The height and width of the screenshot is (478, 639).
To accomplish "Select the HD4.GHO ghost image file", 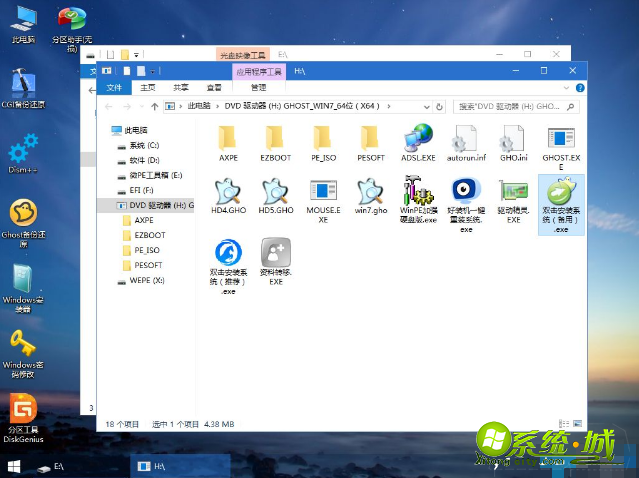I will [x=228, y=196].
